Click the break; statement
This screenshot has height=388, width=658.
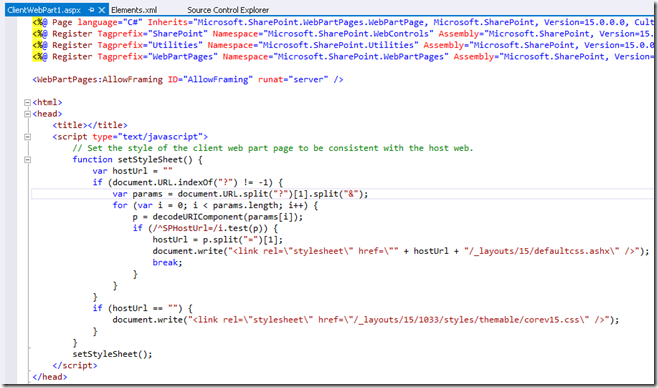coord(167,263)
